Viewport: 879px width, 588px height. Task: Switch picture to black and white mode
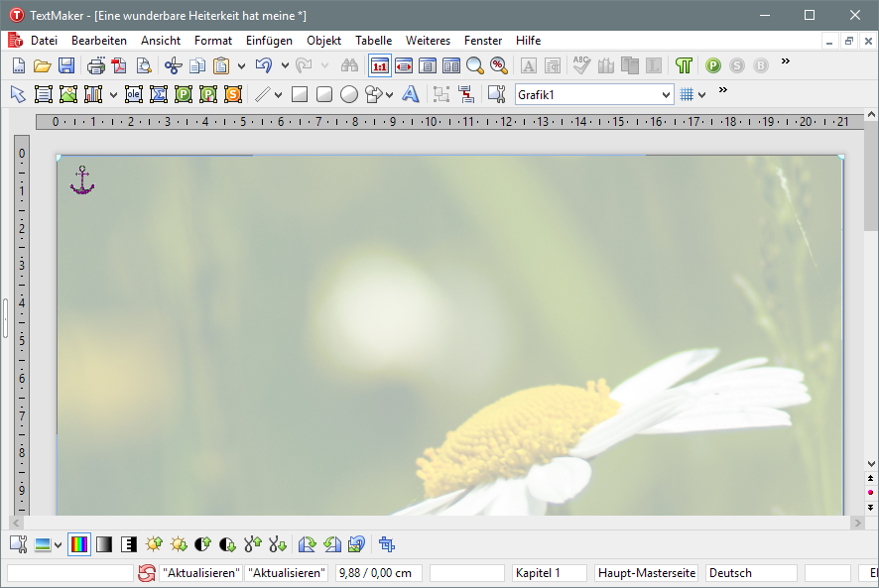point(129,544)
